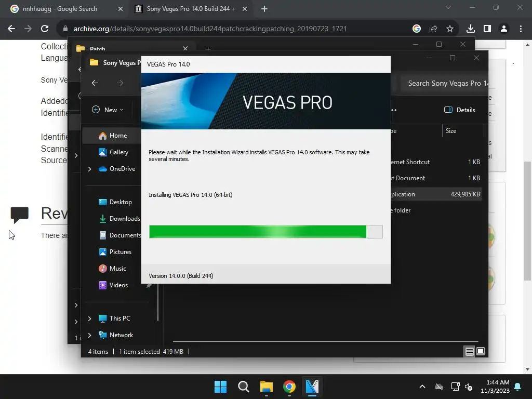Open the share page icon in Chrome
Viewport: 532px width, 399px height.
tap(433, 29)
